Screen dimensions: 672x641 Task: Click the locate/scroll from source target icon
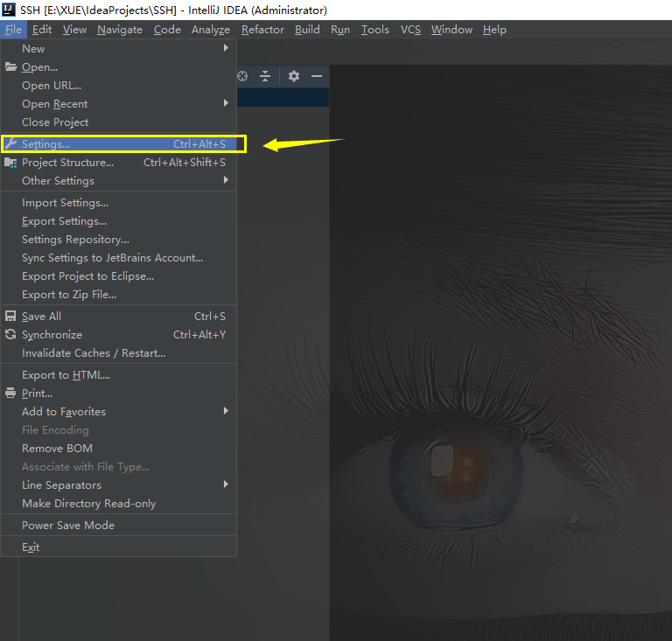pyautogui.click(x=242, y=76)
